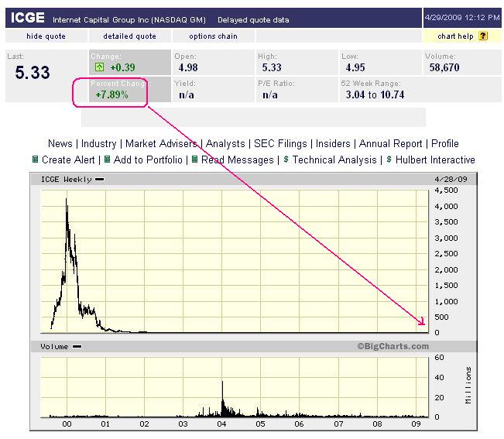Click the Create Alert link
504x439 pixels.
coord(68,159)
